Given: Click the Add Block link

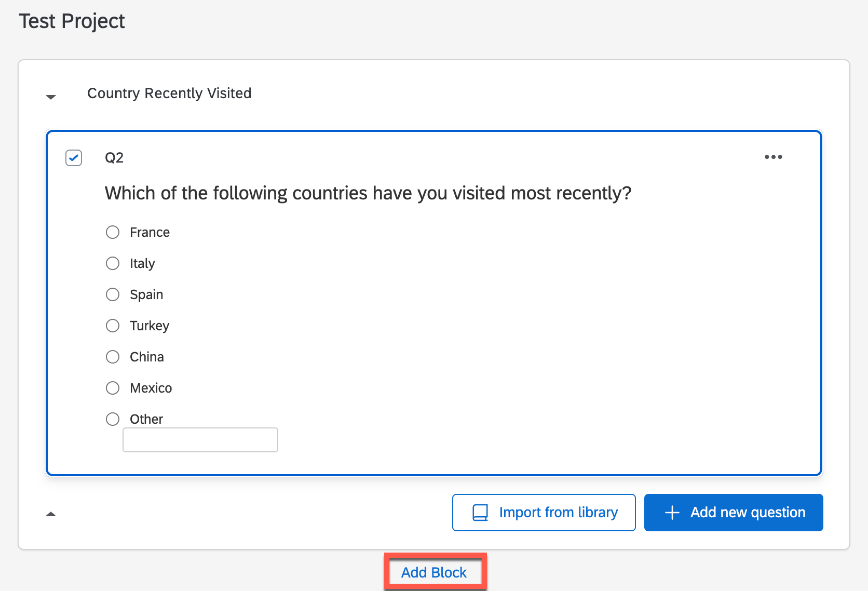Looking at the screenshot, I should pos(434,572).
